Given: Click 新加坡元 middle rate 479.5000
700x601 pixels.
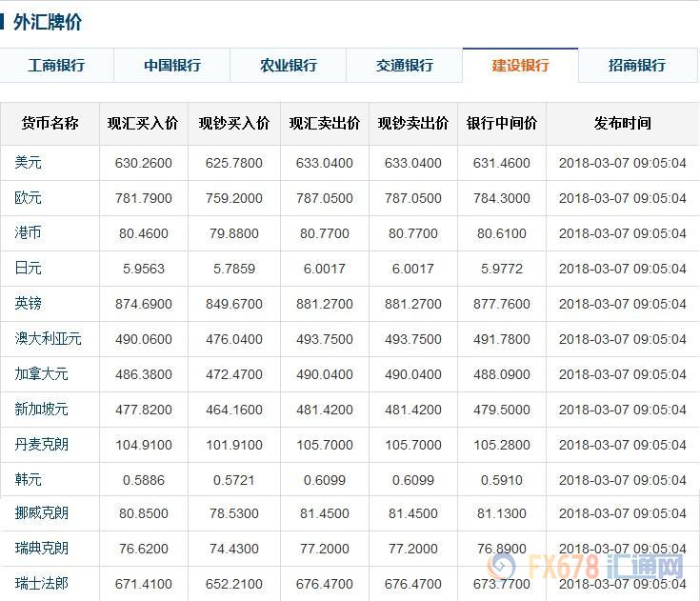Looking at the screenshot, I should [x=502, y=410].
